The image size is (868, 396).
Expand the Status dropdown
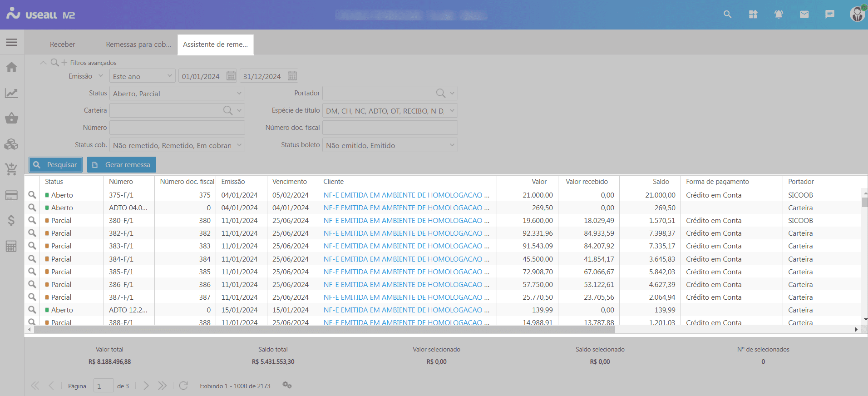[x=239, y=94]
